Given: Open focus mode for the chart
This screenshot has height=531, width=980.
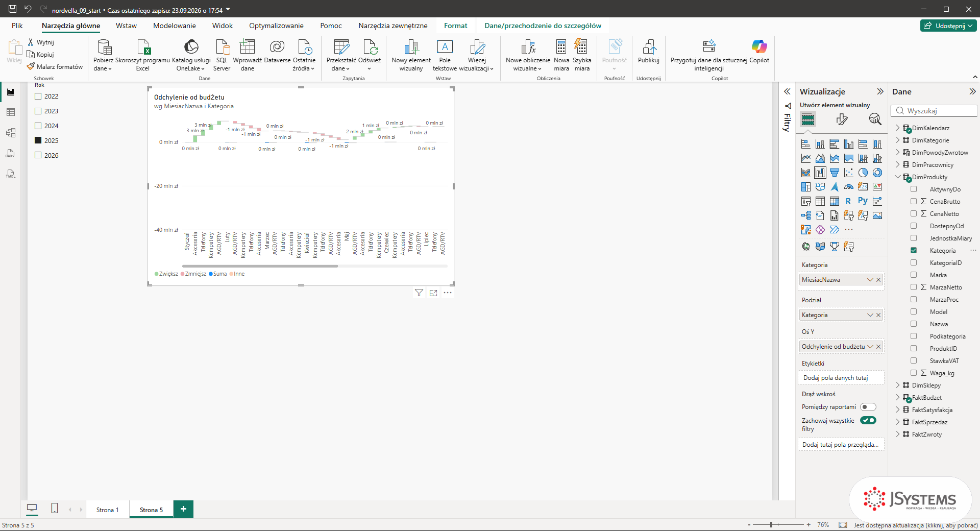Looking at the screenshot, I should [x=433, y=293].
